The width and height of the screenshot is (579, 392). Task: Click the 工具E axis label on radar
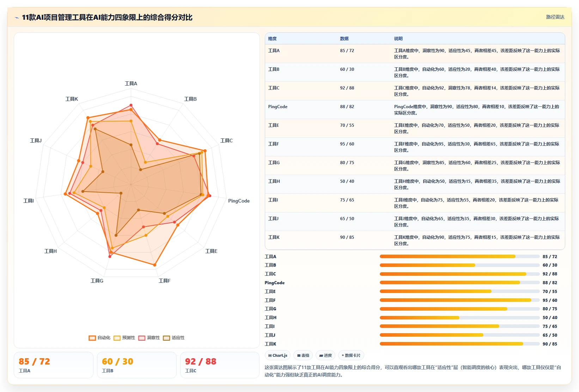211,251
